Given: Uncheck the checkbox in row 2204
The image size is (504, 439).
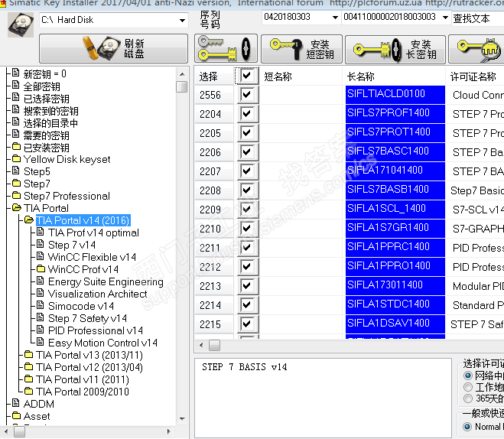Looking at the screenshot, I should (x=246, y=114).
